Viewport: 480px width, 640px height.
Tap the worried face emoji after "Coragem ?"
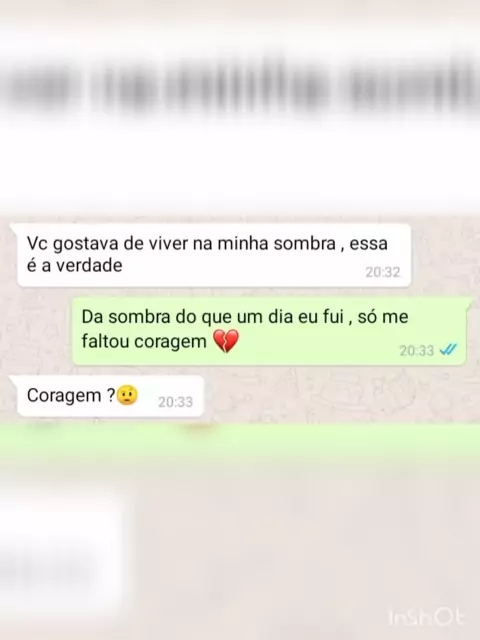pyautogui.click(x=127, y=395)
